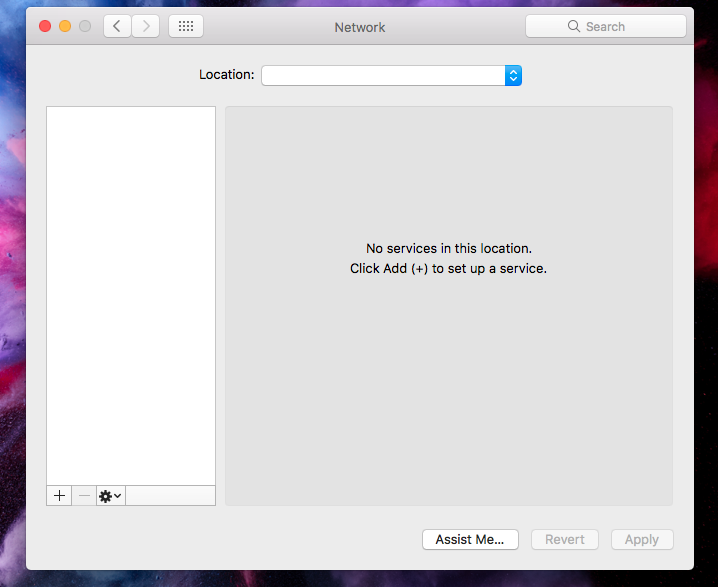
Task: Click the "No services in this location" message
Action: click(x=448, y=248)
